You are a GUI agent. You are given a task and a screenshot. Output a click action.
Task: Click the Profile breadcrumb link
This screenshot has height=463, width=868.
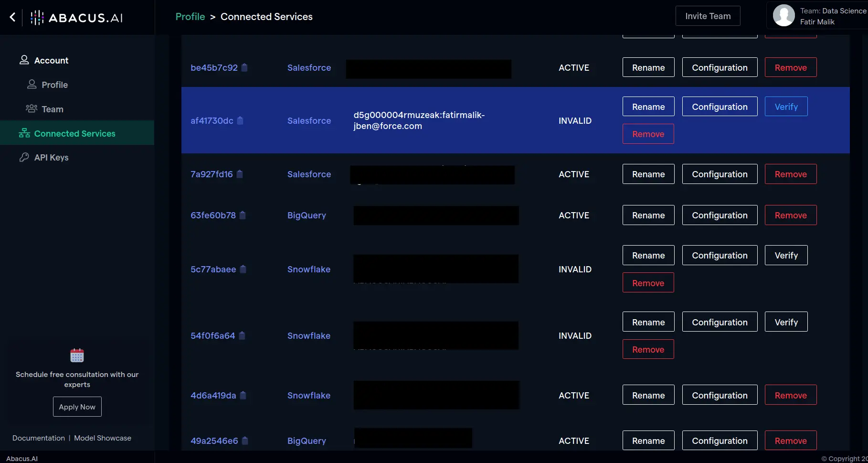click(190, 17)
